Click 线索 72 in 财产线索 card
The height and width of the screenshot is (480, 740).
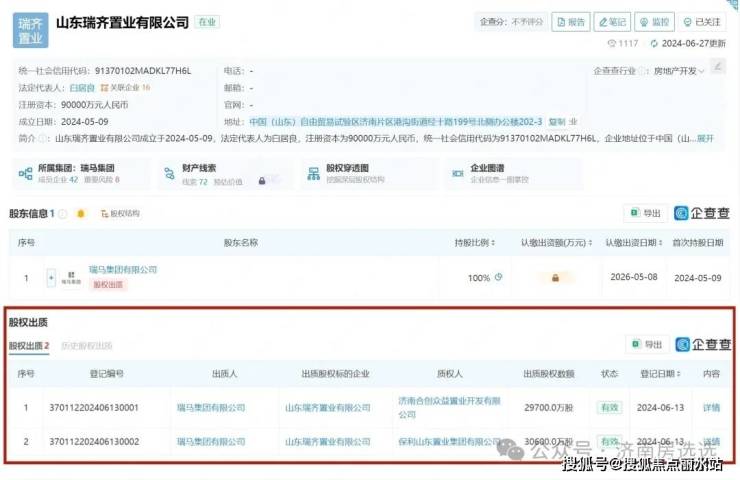coord(195,182)
